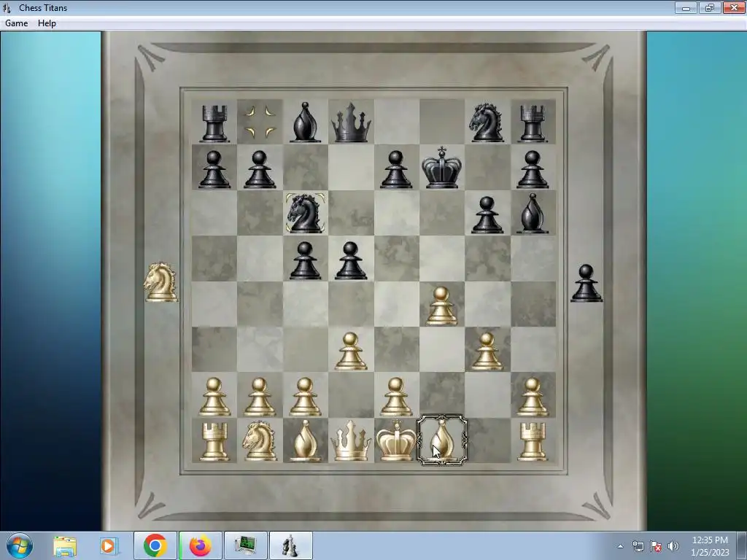Click the network icon in the system tray

[x=638, y=546]
